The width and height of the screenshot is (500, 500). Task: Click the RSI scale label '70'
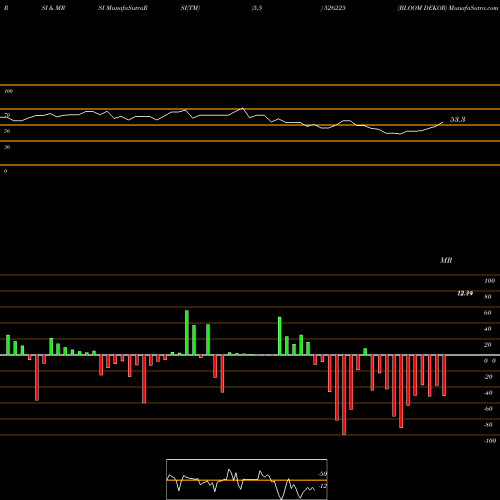[7, 115]
